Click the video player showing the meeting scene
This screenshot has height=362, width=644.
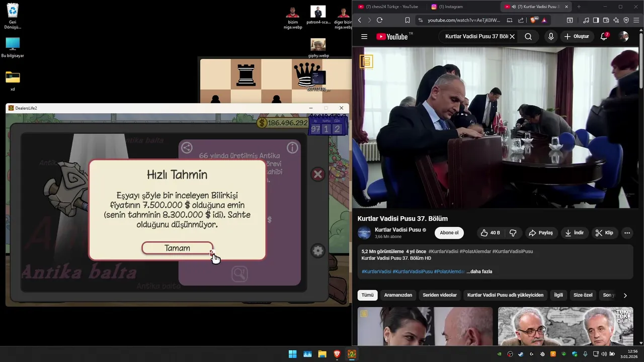tap(495, 127)
